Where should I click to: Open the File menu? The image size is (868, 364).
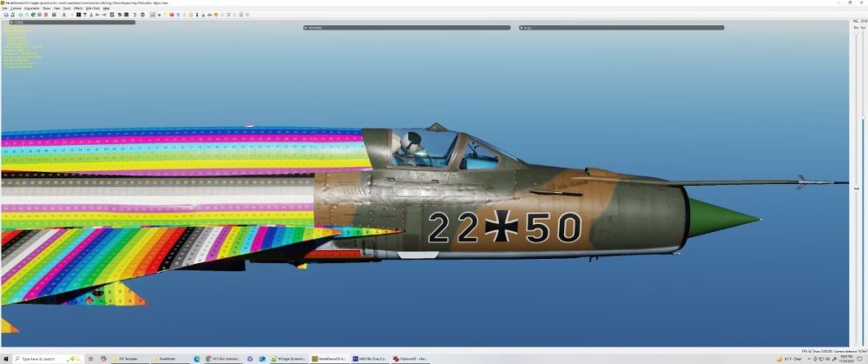4,9
